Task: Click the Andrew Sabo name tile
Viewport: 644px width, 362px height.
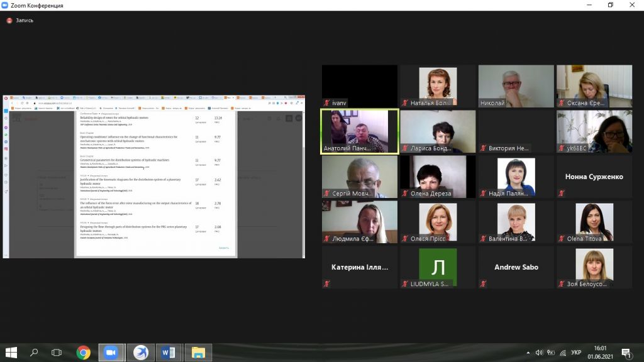Action: [516, 266]
